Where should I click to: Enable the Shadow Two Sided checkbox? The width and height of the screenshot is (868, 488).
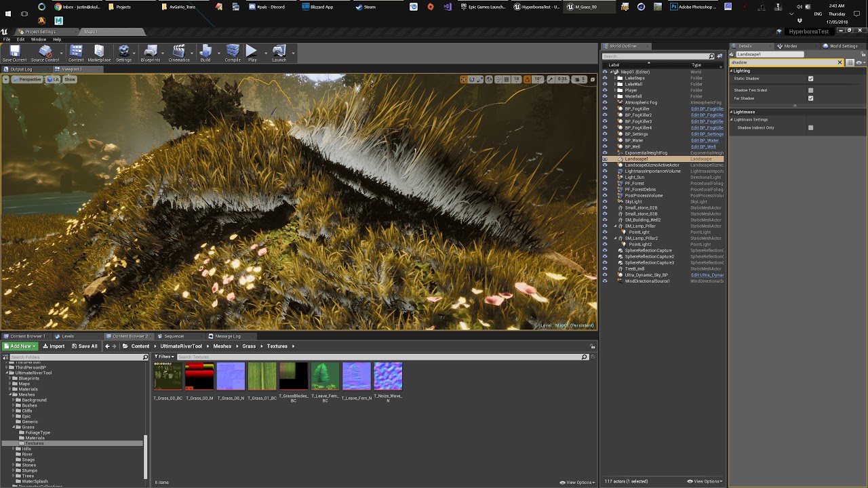point(810,90)
